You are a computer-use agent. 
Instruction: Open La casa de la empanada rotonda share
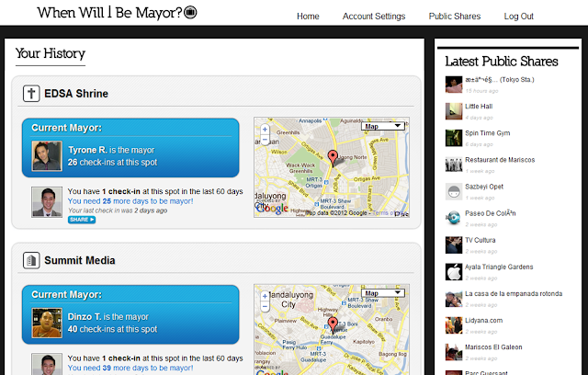coord(514,293)
